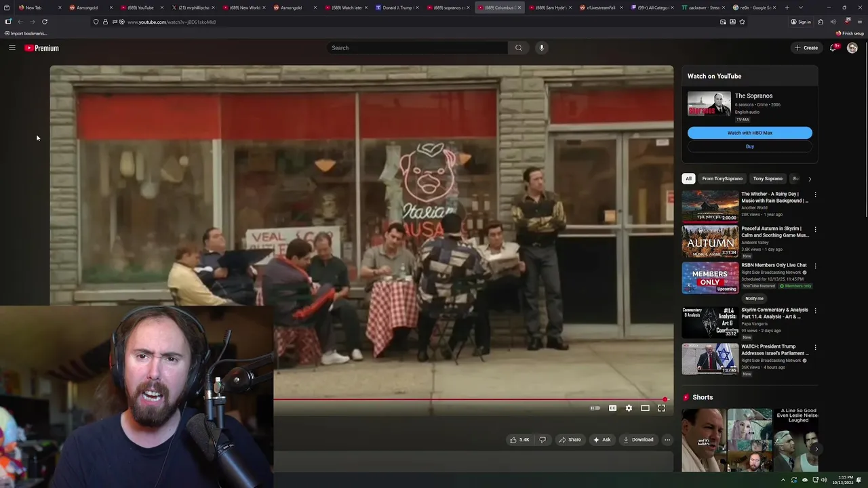868x488 pixels.
Task: Open the account avatar menu
Action: click(852, 48)
